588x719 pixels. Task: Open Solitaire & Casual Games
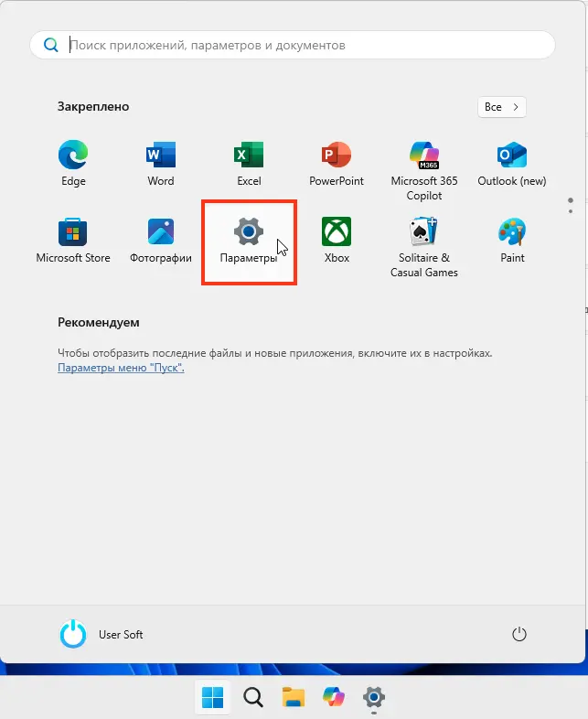click(x=424, y=248)
